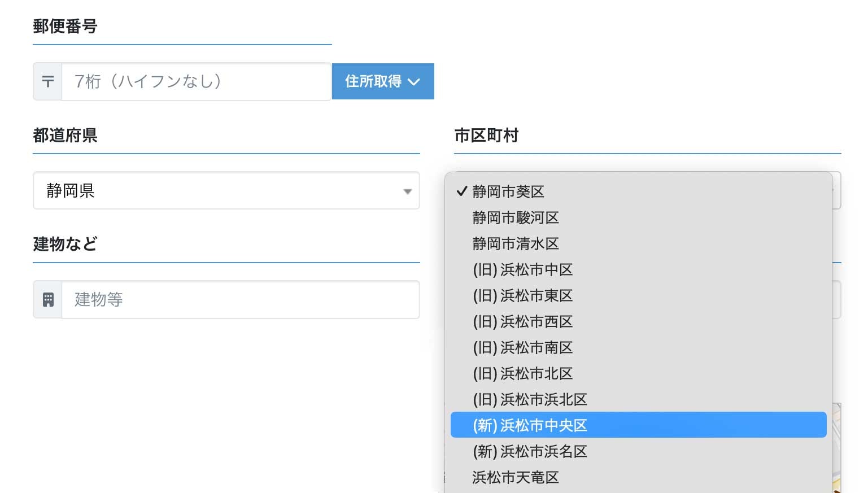868x493 pixels.
Task: Click the building icon beside 建物等 field
Action: 48,299
